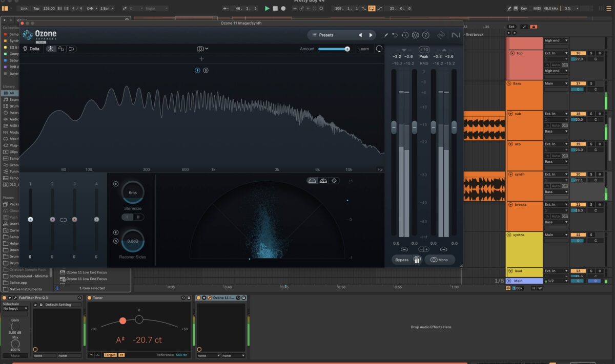The width and height of the screenshot is (615, 364).
Task: Open Ozone settings gear icon
Action: point(415,35)
